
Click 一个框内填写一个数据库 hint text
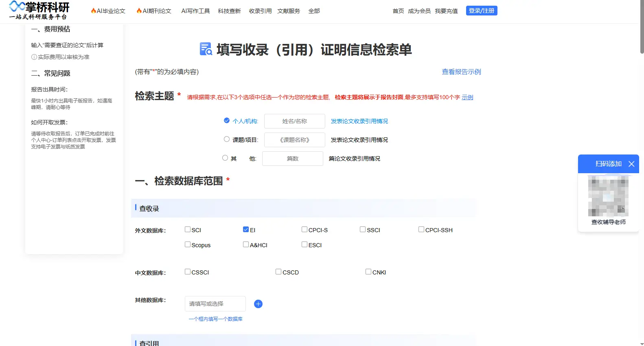tap(215, 319)
